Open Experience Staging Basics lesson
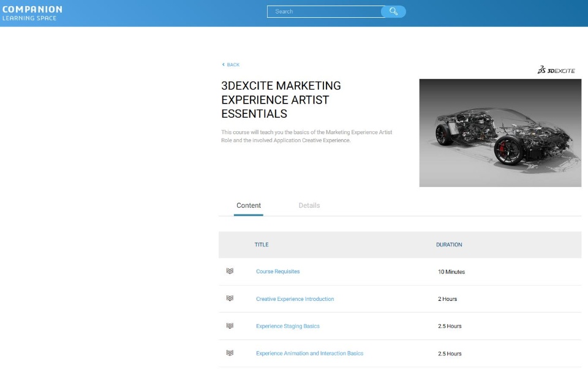 (x=288, y=326)
